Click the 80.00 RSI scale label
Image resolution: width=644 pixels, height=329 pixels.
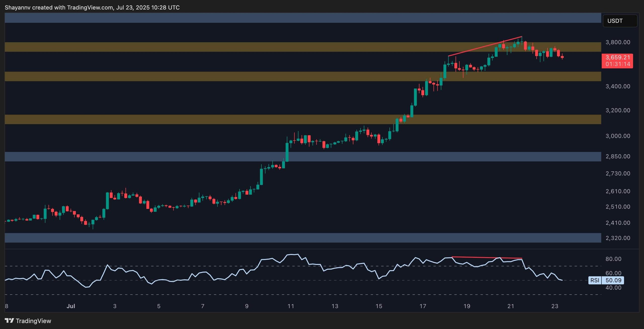pos(613,259)
